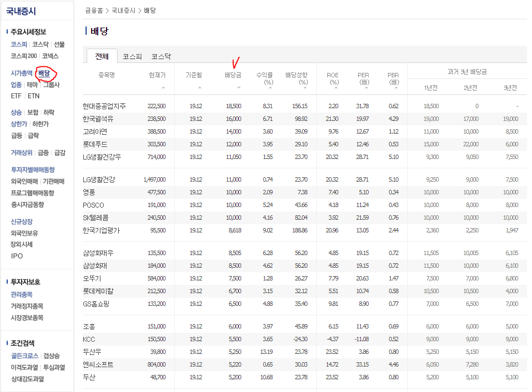Viewport: 532px width, 392px height.
Task: Open the 업종 sidebar link
Action: (x=16, y=85)
